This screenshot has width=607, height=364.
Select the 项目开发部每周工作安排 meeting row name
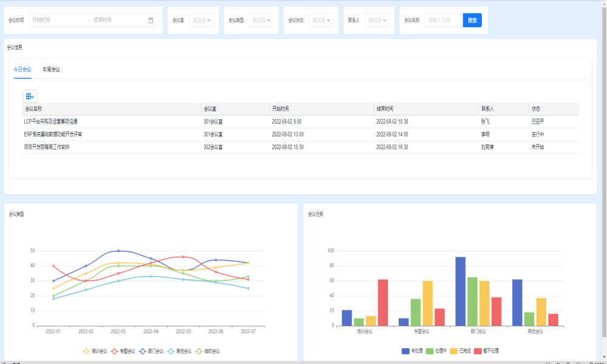point(47,147)
